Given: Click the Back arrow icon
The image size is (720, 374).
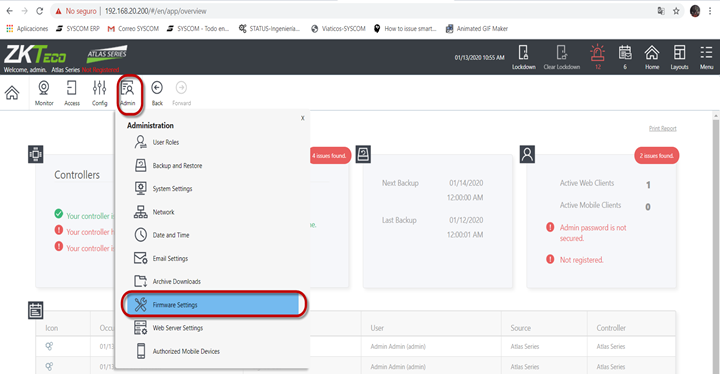Looking at the screenshot, I should pyautogui.click(x=157, y=87).
